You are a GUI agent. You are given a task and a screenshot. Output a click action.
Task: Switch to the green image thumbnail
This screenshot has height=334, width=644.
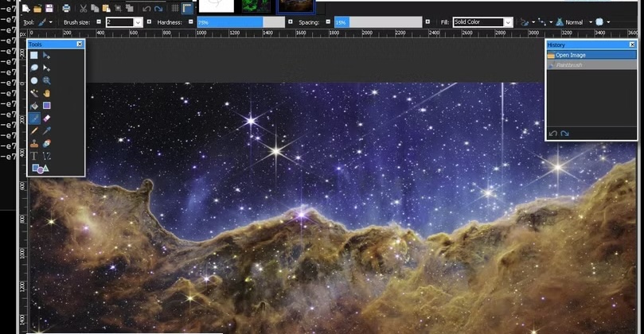click(256, 6)
